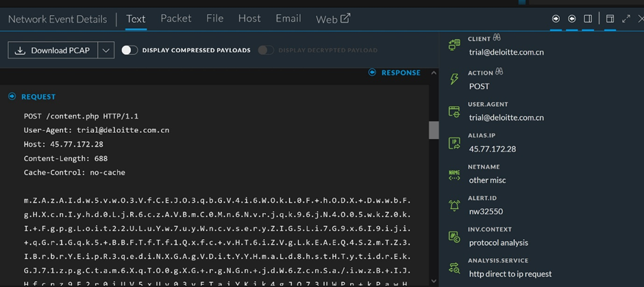644x287 pixels.
Task: Jump to the RESPONSE section
Action: 395,73
